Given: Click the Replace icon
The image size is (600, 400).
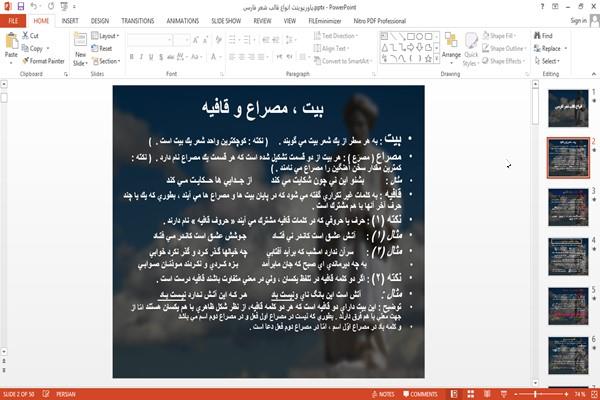Looking at the screenshot, I should (x=538, y=48).
